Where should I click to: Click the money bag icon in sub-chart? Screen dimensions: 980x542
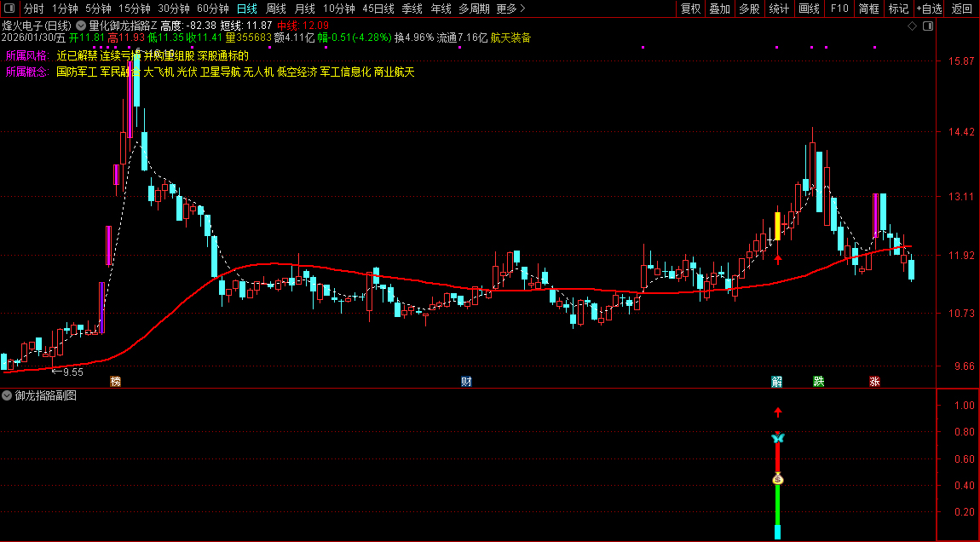tap(777, 480)
